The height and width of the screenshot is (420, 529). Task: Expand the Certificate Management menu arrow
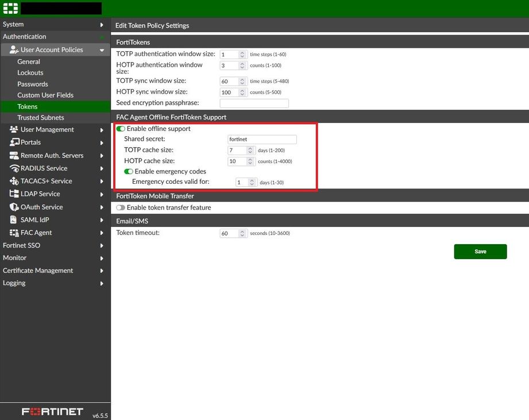(x=102, y=271)
